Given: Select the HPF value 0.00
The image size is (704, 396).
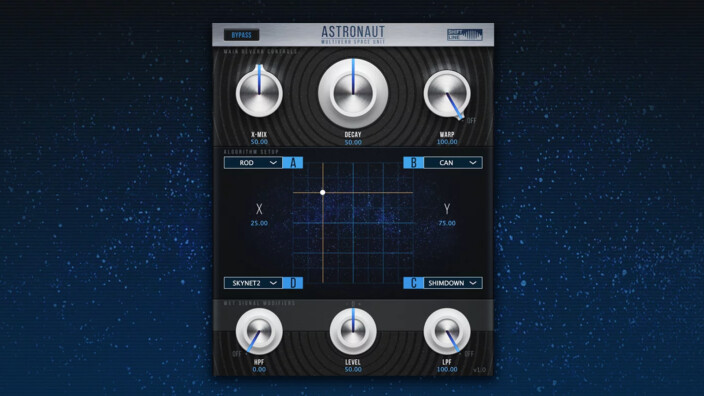Looking at the screenshot, I should point(259,370).
